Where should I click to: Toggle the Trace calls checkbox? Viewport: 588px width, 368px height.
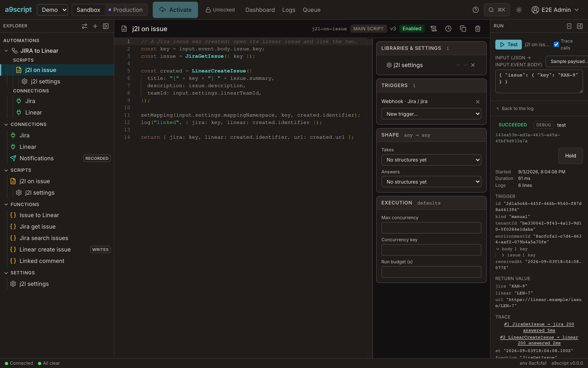point(556,44)
